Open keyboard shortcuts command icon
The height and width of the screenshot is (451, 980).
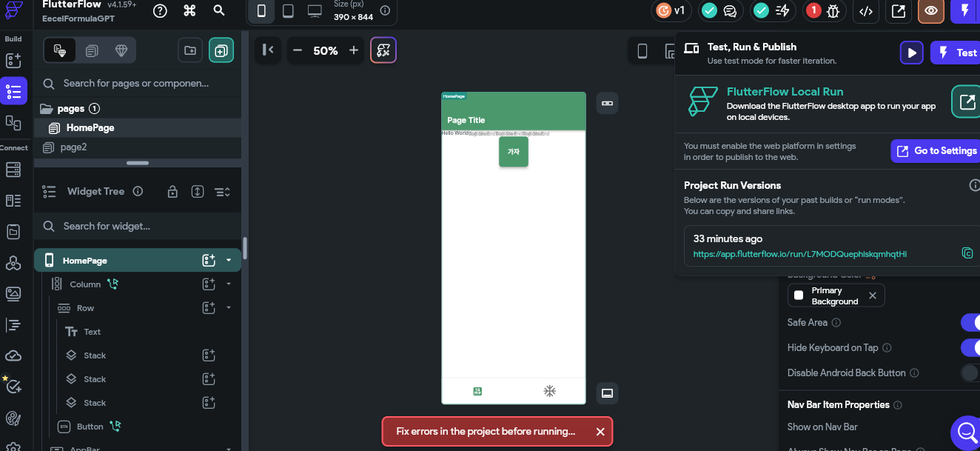(x=189, y=10)
